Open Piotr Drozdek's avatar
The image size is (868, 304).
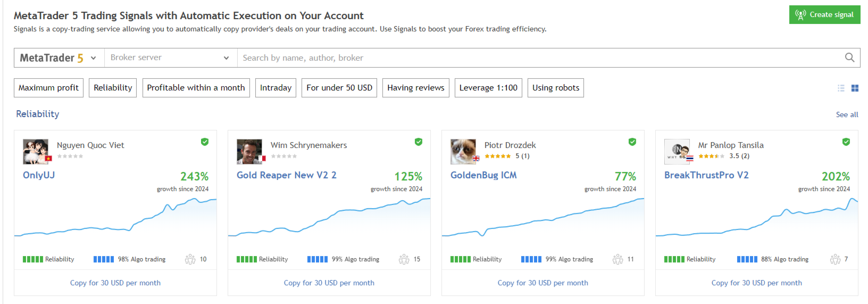(x=463, y=152)
